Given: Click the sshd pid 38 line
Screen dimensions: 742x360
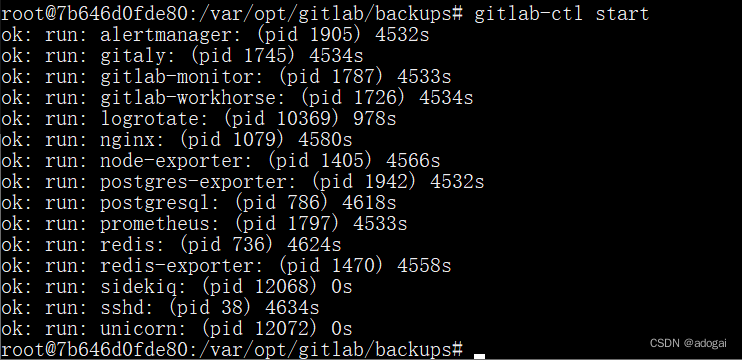Looking at the screenshot, I should [x=160, y=308].
